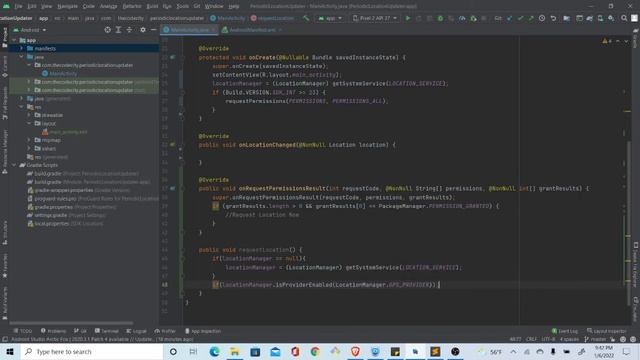This screenshot has height=360, width=640.
Task: Collapse the java folder node
Action: click(22, 57)
